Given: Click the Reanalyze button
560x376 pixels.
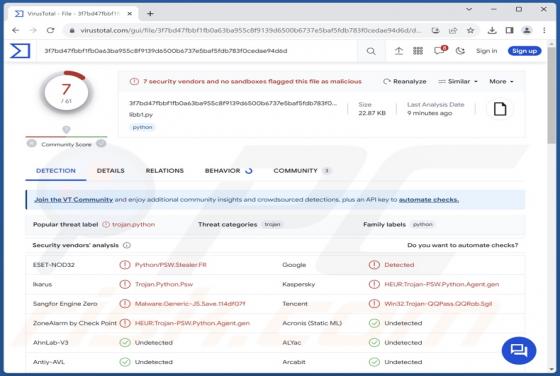Looking at the screenshot, I should click(405, 81).
